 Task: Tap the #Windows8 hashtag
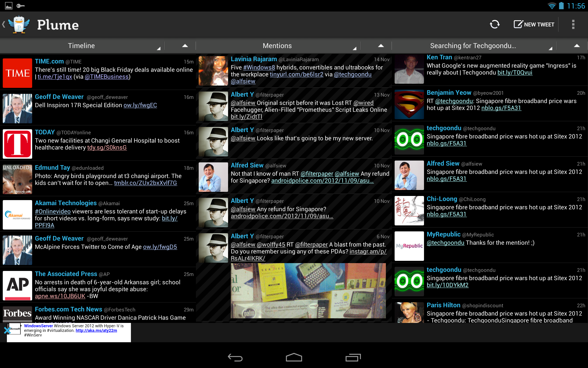[259, 67]
